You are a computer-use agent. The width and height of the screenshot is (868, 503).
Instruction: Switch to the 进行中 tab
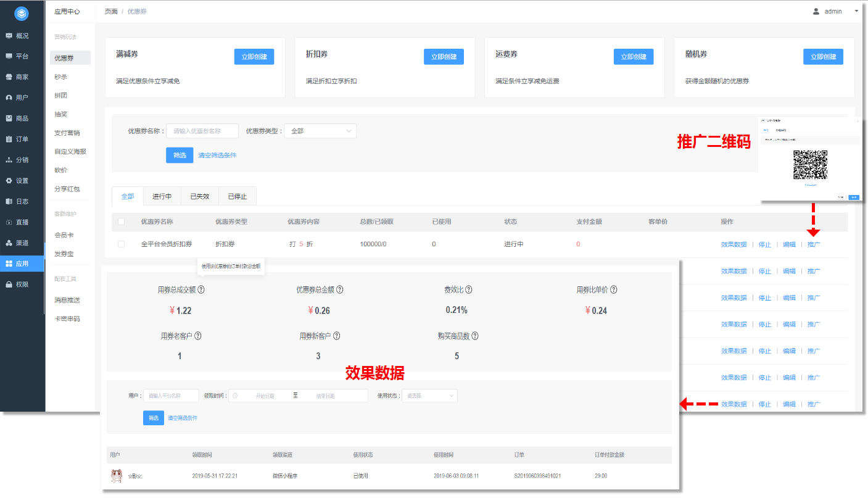[x=162, y=196]
